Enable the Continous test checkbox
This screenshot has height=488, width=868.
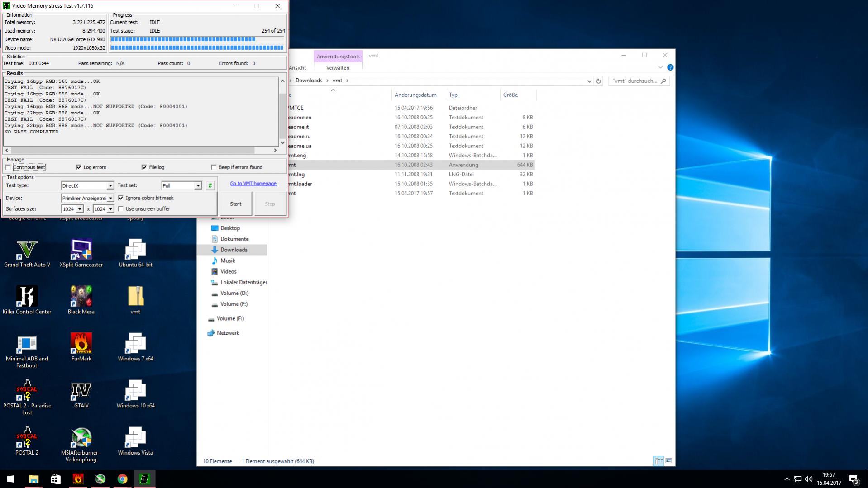(x=8, y=167)
